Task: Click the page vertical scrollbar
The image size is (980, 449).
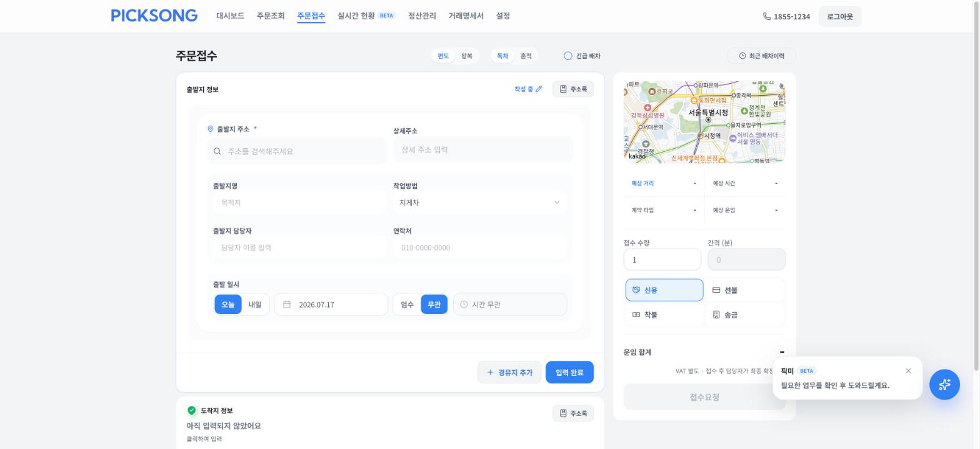Action: click(976, 188)
